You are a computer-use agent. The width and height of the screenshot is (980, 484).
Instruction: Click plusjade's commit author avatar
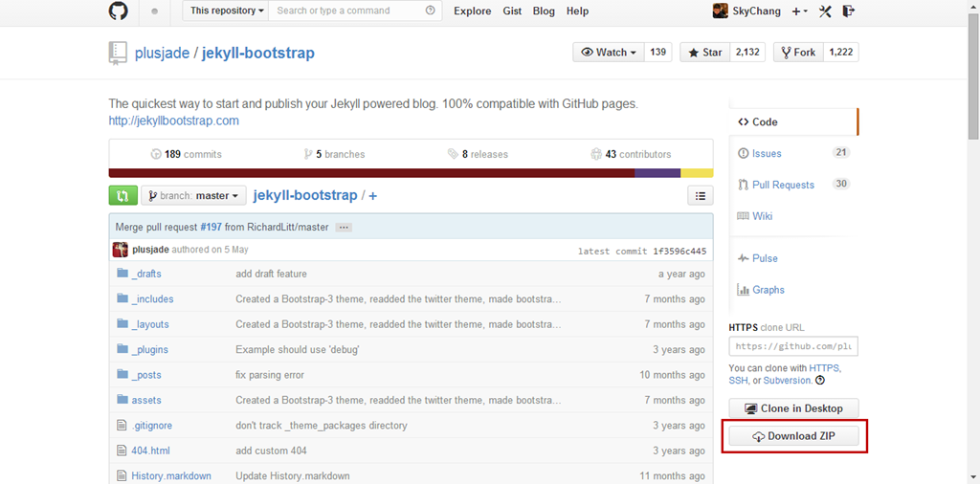tap(120, 250)
